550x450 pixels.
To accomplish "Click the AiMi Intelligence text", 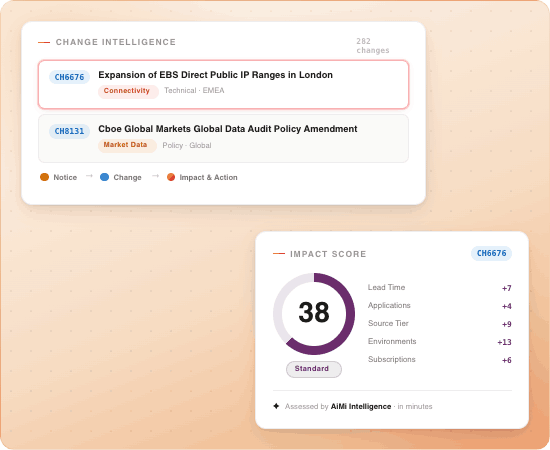I will (x=361, y=407).
